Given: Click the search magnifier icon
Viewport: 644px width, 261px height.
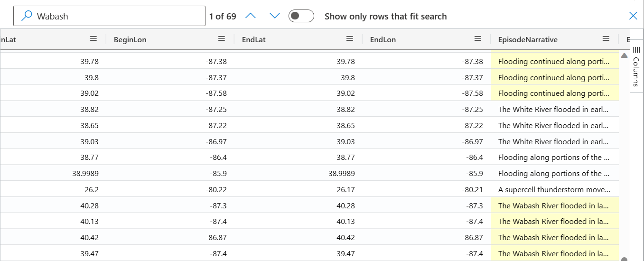Looking at the screenshot, I should click(x=28, y=16).
